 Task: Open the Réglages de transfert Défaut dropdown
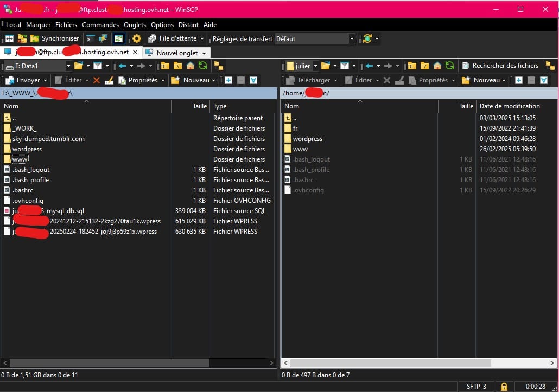(x=315, y=38)
